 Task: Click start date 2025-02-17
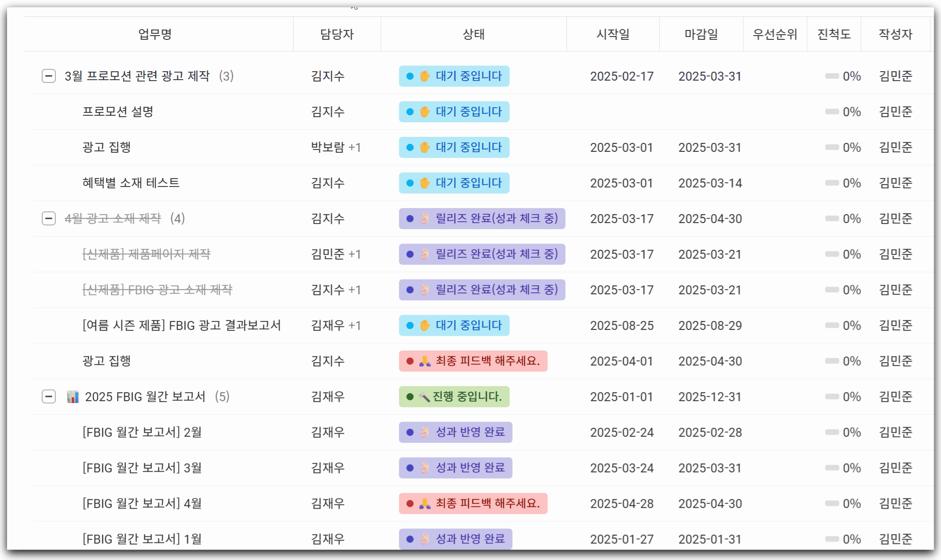(x=622, y=76)
